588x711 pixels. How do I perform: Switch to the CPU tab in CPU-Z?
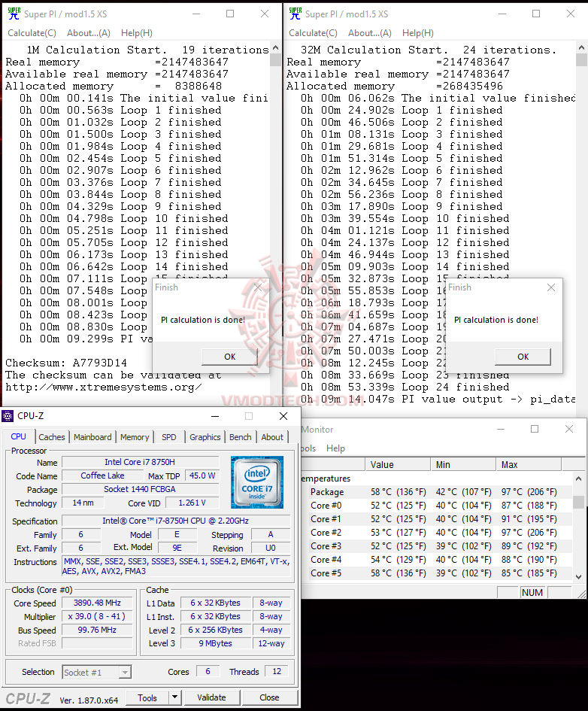18,436
